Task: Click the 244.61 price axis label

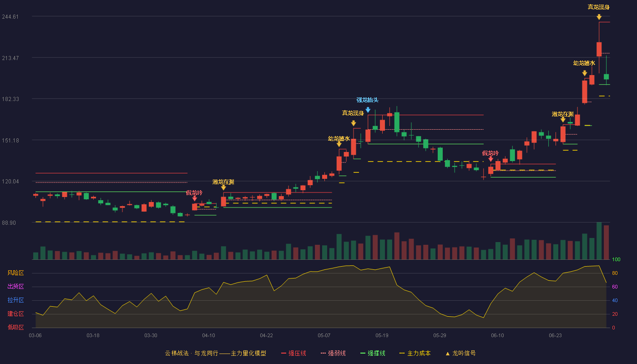Action: pyautogui.click(x=10, y=17)
